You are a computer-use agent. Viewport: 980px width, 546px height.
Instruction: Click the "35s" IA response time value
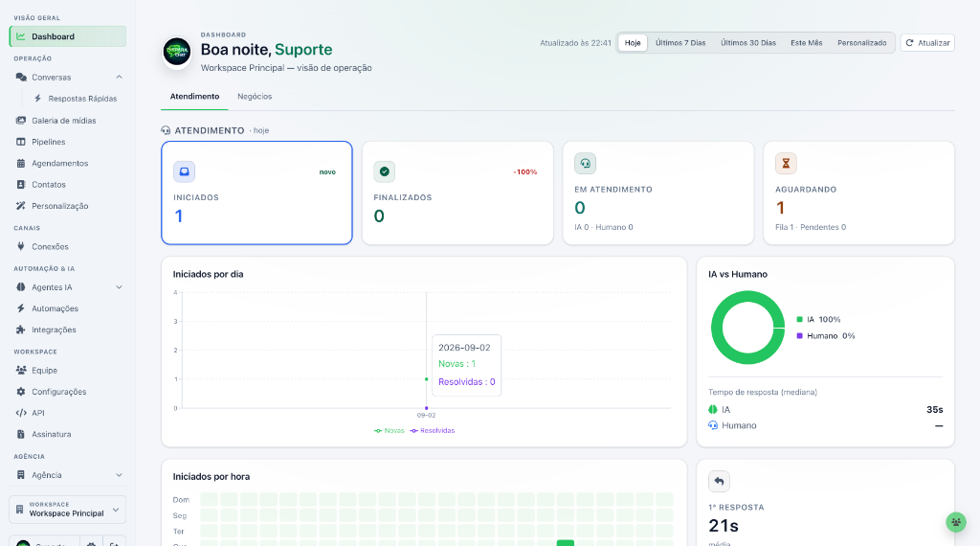click(x=934, y=410)
